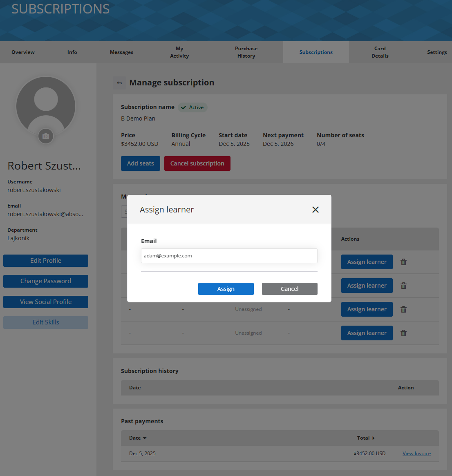Click the "Annual" billing cycle value

[x=181, y=144]
